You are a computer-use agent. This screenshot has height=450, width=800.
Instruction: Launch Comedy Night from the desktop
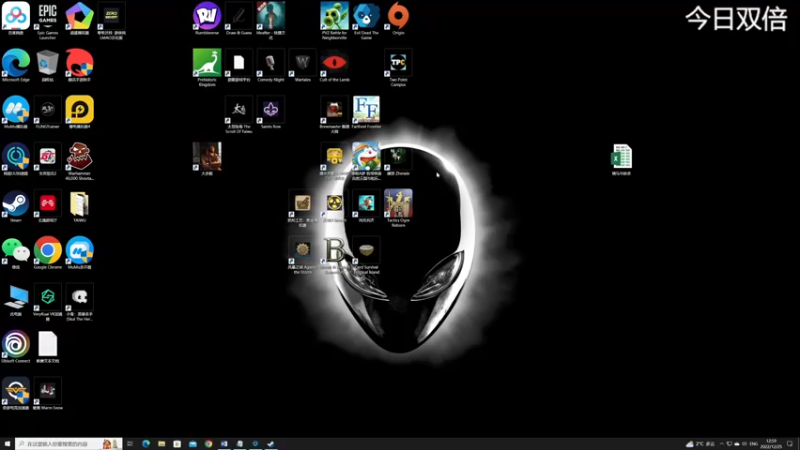click(x=270, y=66)
